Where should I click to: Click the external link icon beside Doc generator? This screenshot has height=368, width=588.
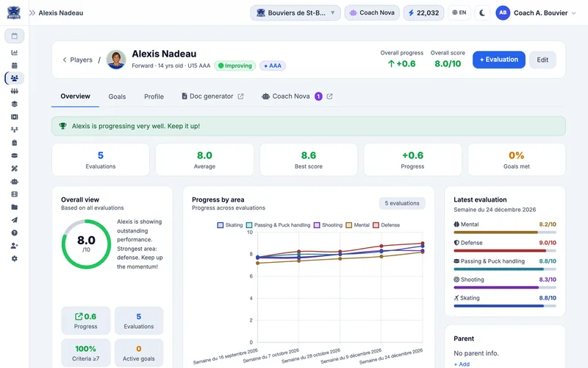tap(241, 96)
